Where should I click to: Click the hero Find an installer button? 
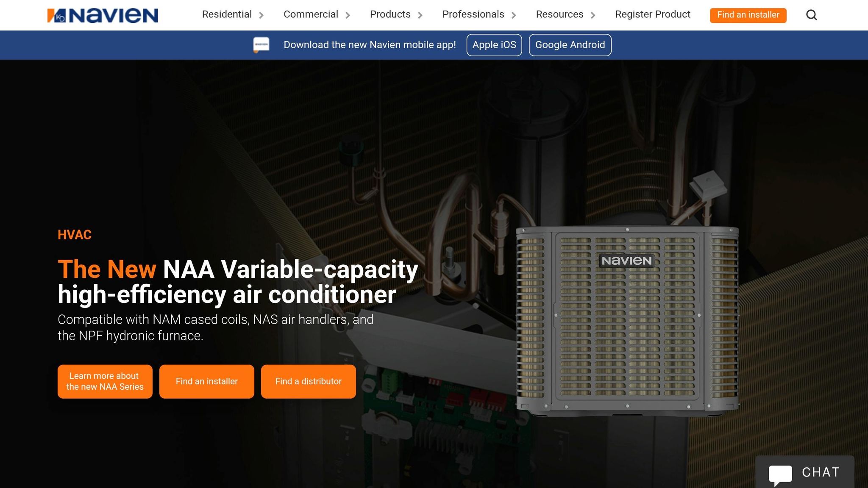(207, 381)
